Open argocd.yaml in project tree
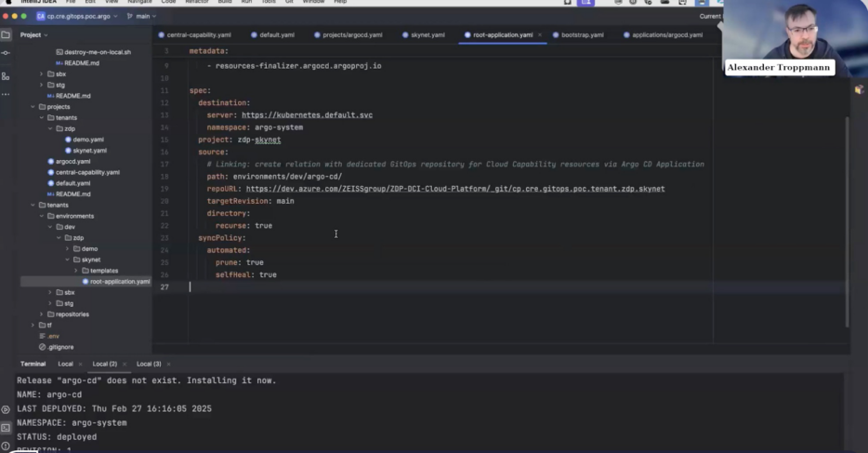The height and width of the screenshot is (453, 868). tap(72, 161)
